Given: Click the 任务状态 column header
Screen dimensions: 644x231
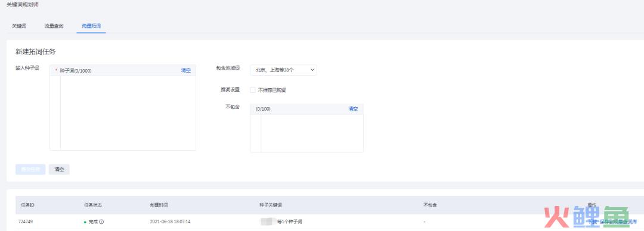Looking at the screenshot, I should (93, 205).
